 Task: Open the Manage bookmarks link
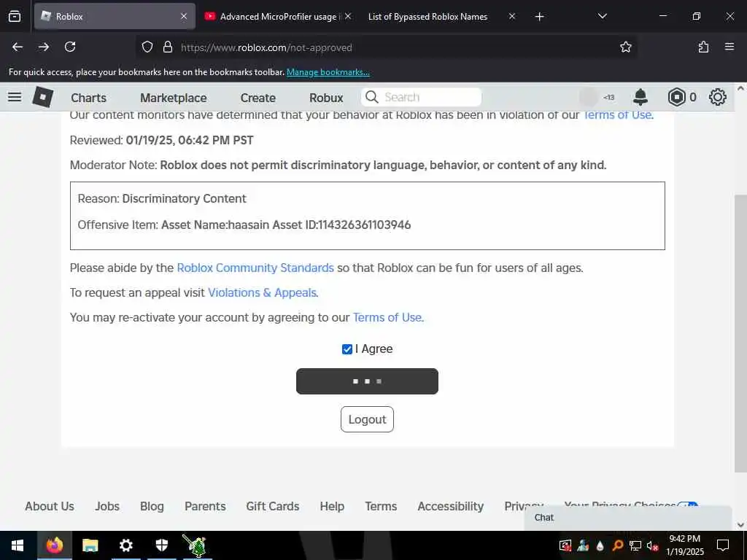[328, 72]
